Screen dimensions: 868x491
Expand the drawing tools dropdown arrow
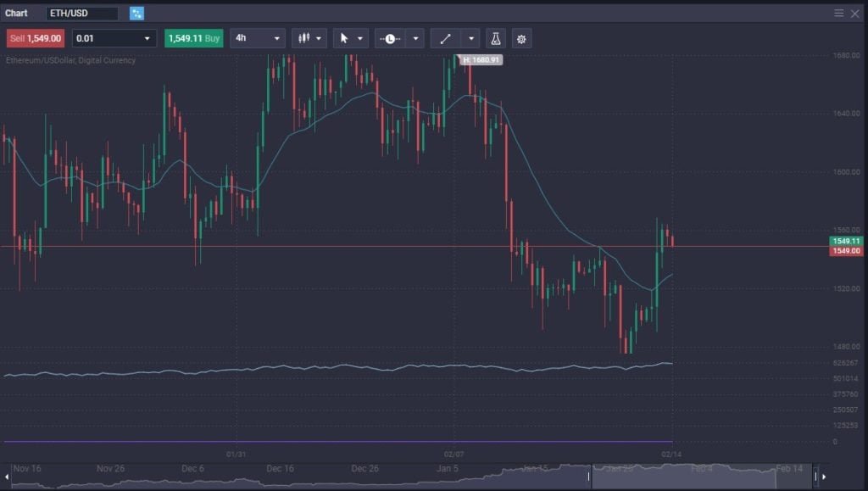coord(471,38)
